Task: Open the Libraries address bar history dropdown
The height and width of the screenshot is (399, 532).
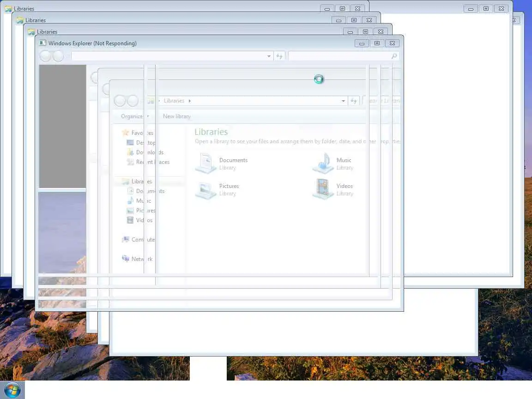Action: (x=343, y=101)
